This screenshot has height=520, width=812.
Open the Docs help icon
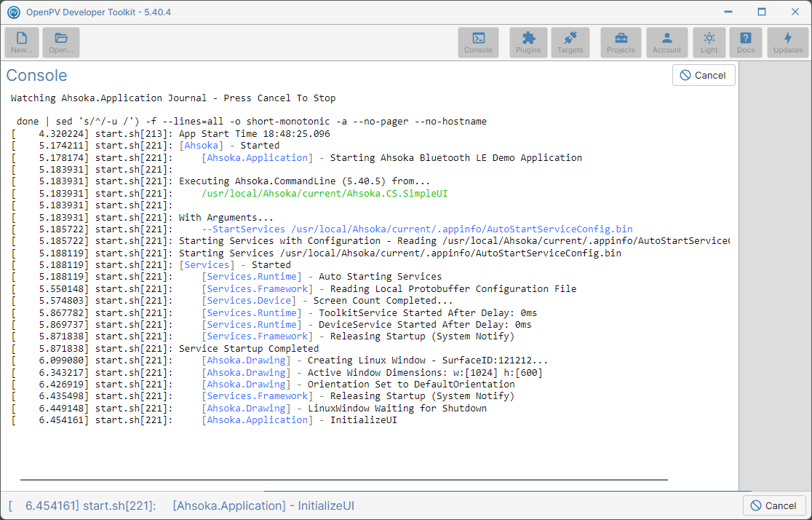[746, 42]
